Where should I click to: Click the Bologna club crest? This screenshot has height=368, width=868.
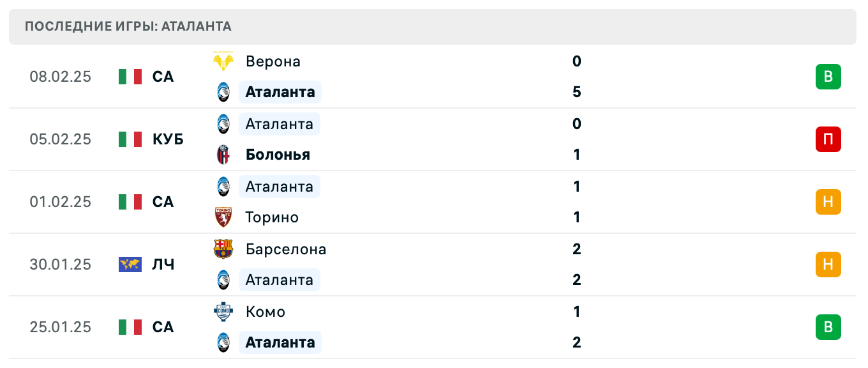pyautogui.click(x=223, y=155)
